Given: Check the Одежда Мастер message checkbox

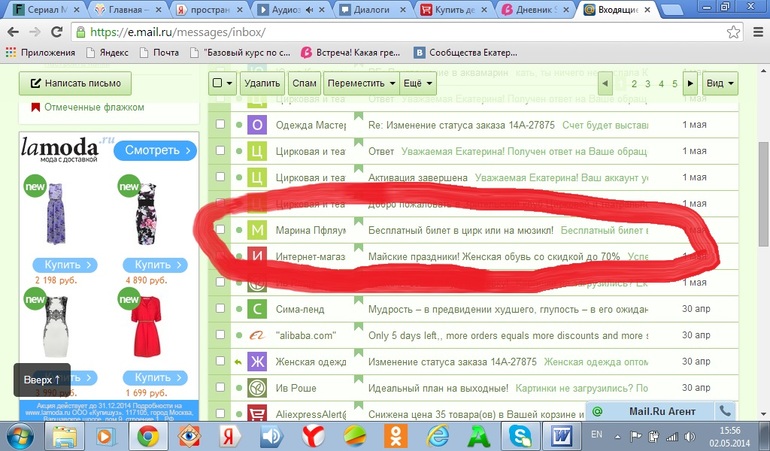Looking at the screenshot, I should pos(220,124).
